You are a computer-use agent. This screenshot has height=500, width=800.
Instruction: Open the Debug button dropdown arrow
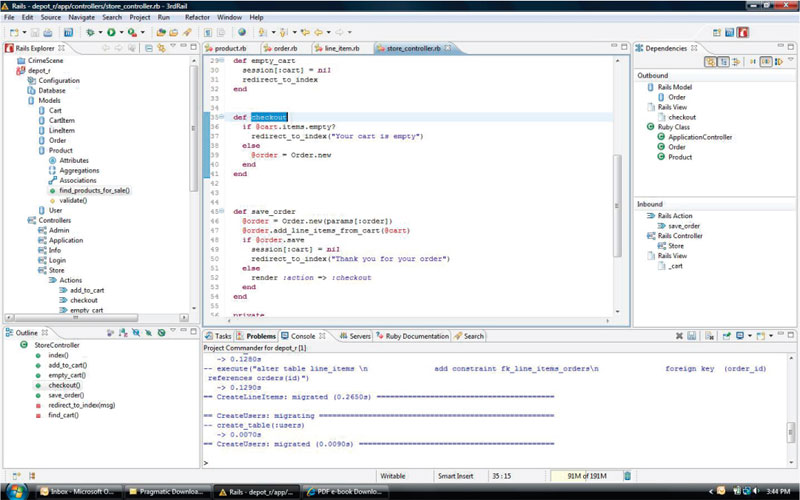coord(100,33)
